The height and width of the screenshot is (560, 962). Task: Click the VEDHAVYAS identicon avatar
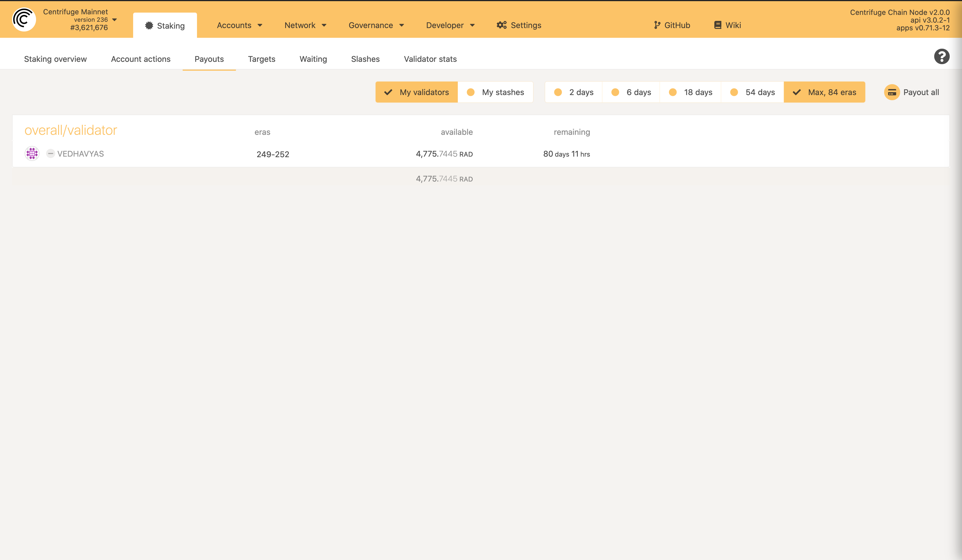click(32, 153)
